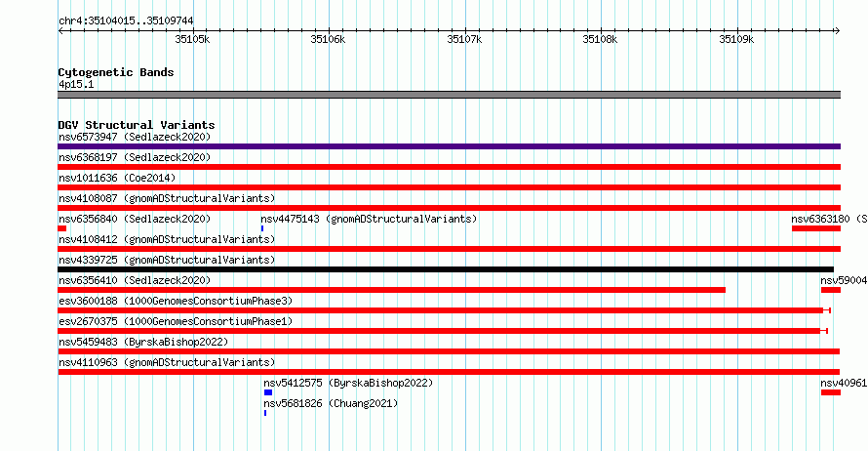
Task: Click the red nsv1011636 variant bar
Action: (449, 187)
